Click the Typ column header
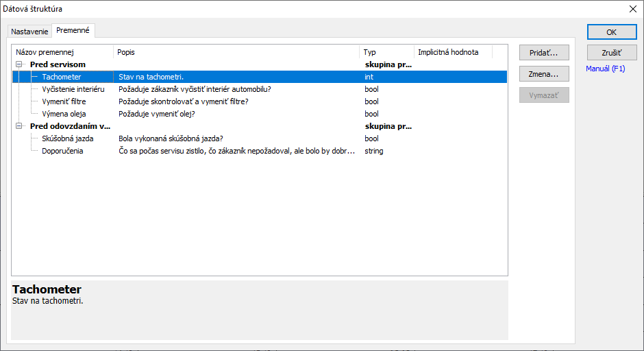 pos(386,52)
